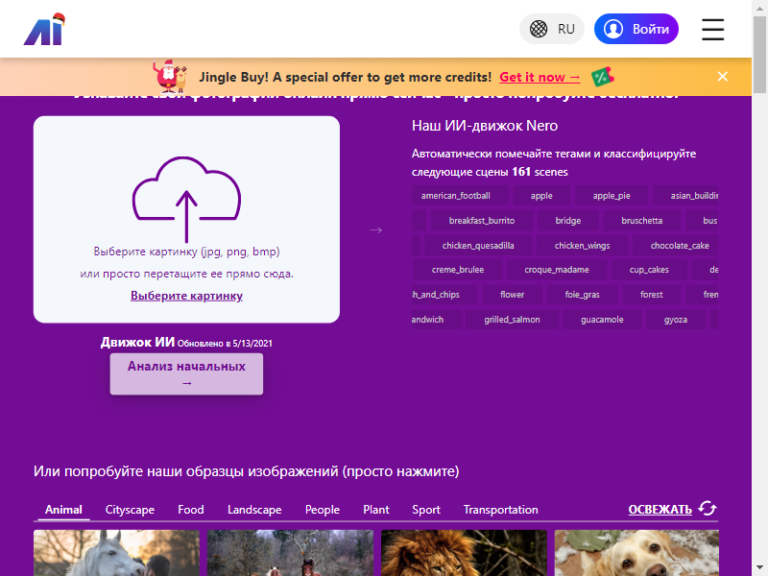Screen dimensions: 768x576
Task: Click the Santa icon in promo banner
Action: pos(169,75)
